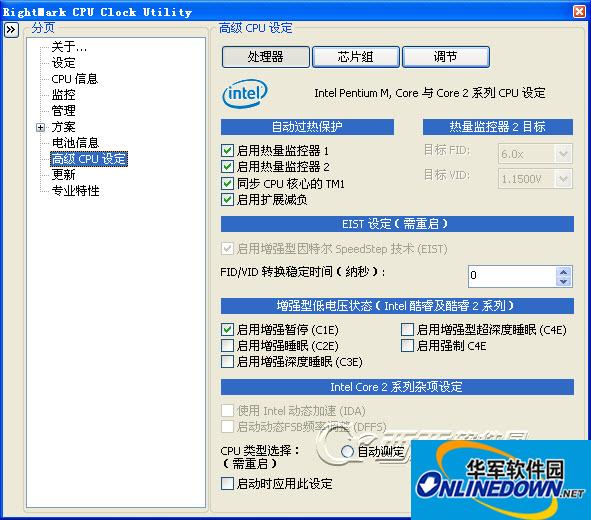
Task: Select the 管理 tree item
Action: 63,111
